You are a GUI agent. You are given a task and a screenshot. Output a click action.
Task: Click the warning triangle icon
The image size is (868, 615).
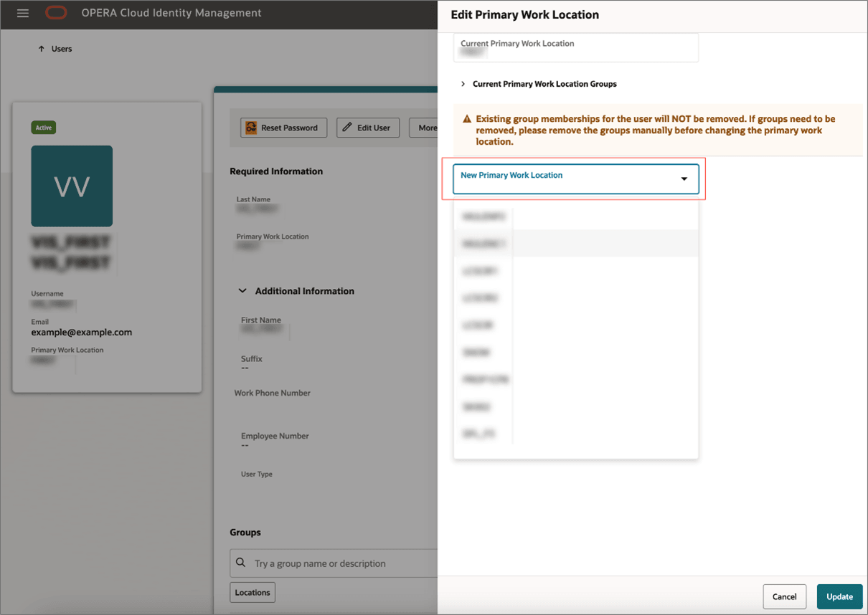tap(467, 119)
